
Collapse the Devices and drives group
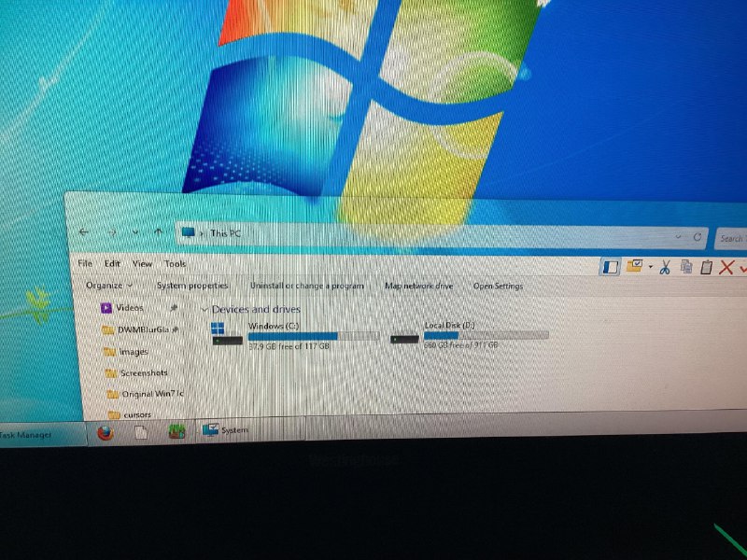click(204, 310)
